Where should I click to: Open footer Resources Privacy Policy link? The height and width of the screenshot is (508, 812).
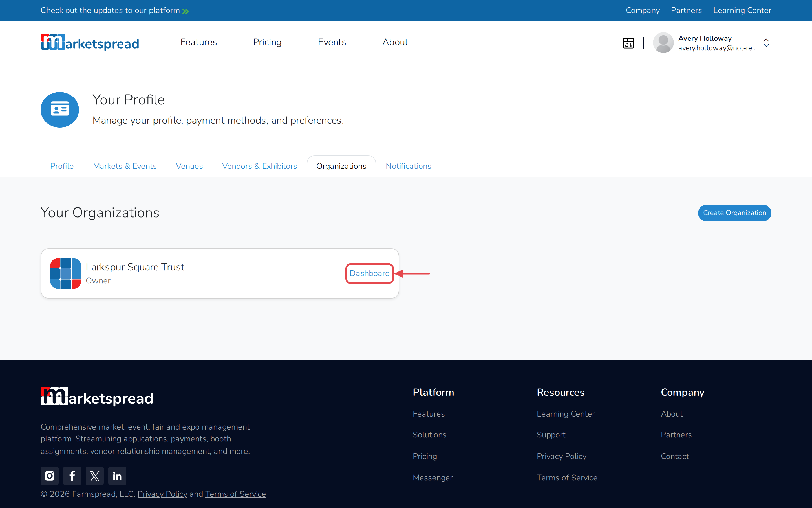(x=562, y=456)
